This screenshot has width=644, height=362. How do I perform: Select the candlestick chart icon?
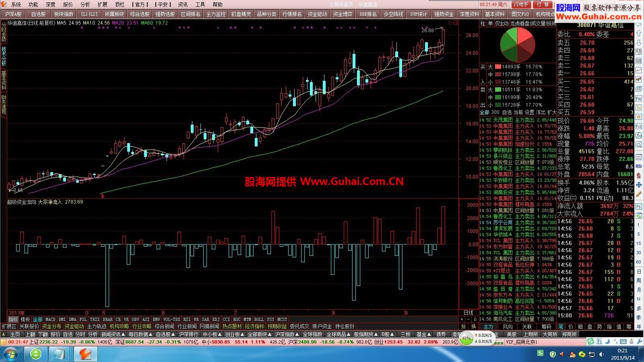pos(639,79)
